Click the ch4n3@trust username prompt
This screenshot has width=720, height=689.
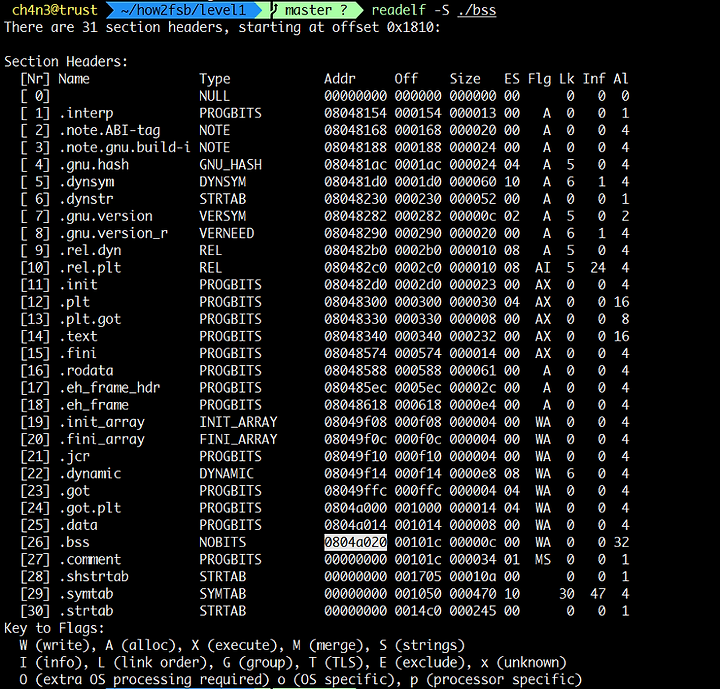(55, 10)
